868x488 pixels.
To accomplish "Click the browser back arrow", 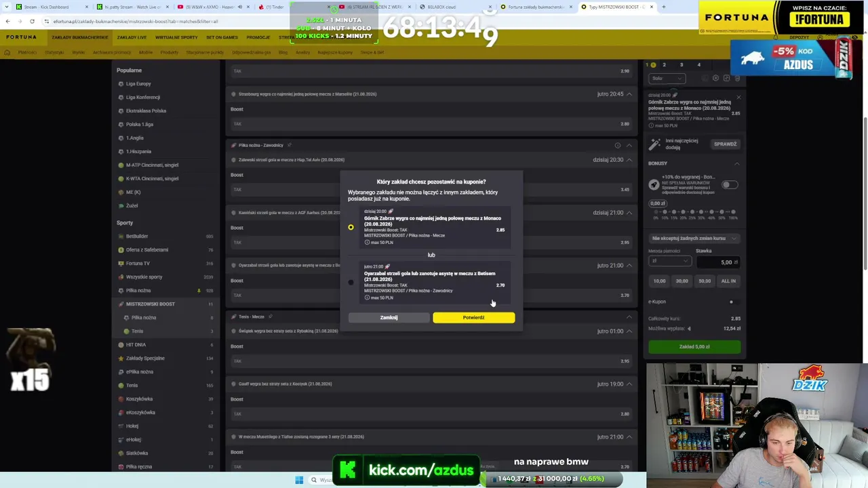I will coord(7,21).
